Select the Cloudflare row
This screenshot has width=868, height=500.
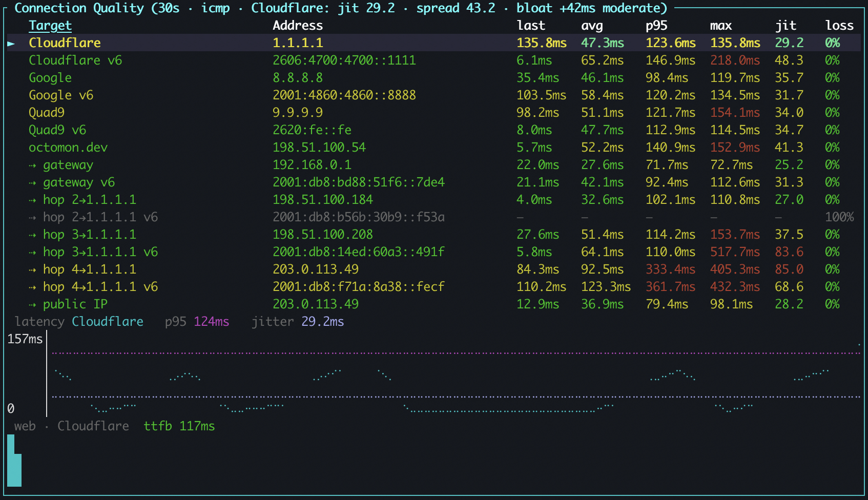point(433,43)
